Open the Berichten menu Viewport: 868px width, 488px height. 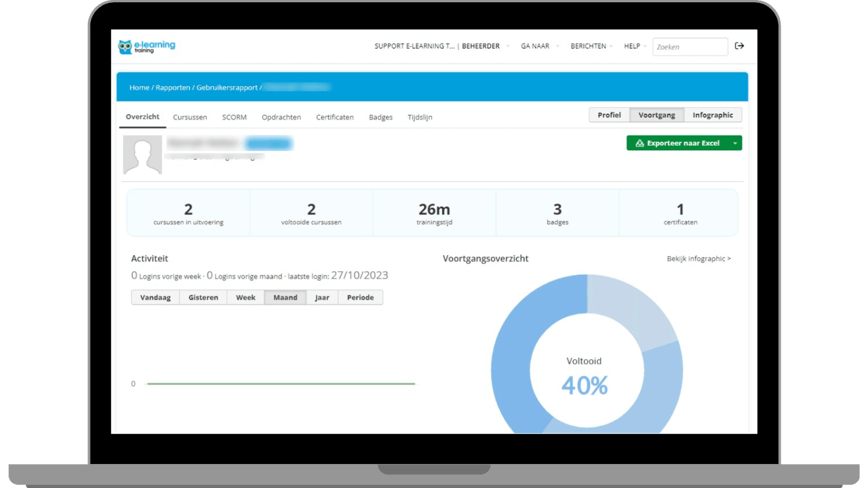[591, 46]
